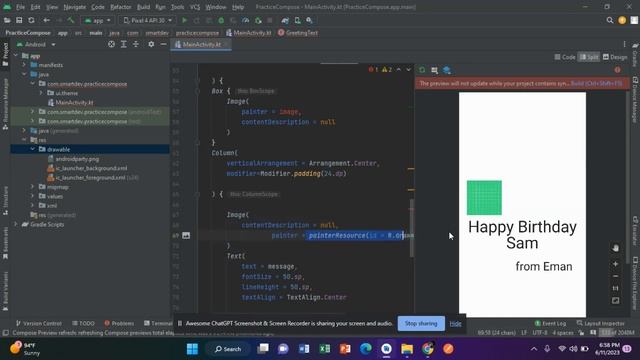Click Collapse All in Project panel

[136, 44]
